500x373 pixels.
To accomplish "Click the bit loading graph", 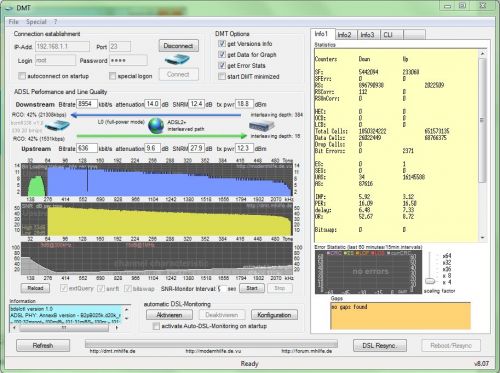I will click(x=157, y=179).
